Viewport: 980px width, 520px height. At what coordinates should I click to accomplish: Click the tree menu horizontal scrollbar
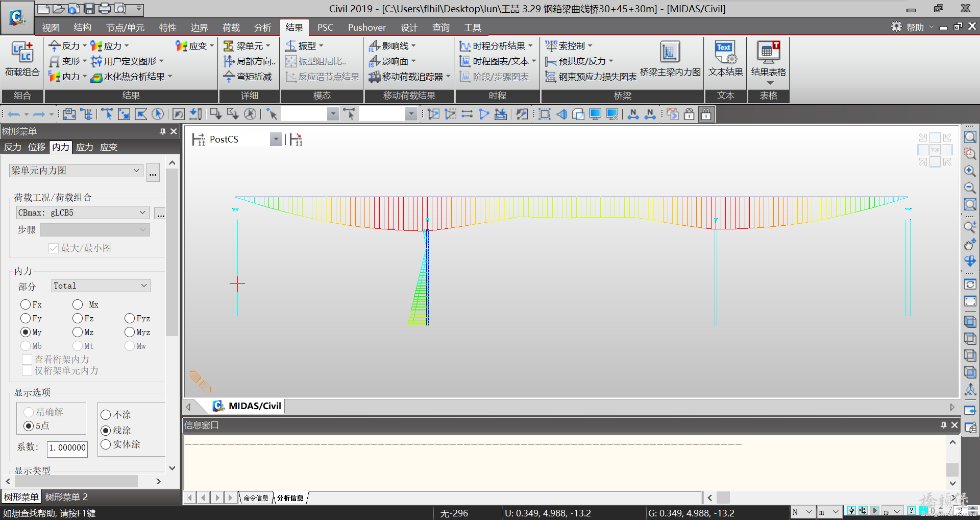pyautogui.click(x=77, y=481)
